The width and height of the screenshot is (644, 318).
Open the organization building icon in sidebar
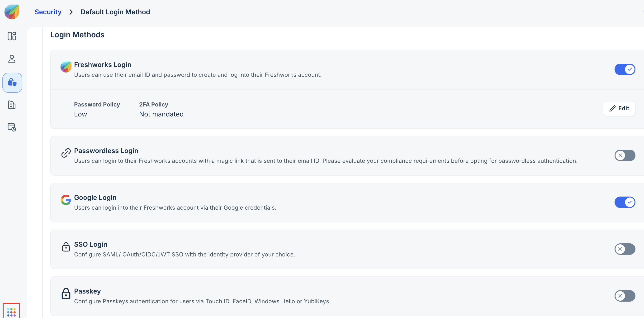point(12,105)
